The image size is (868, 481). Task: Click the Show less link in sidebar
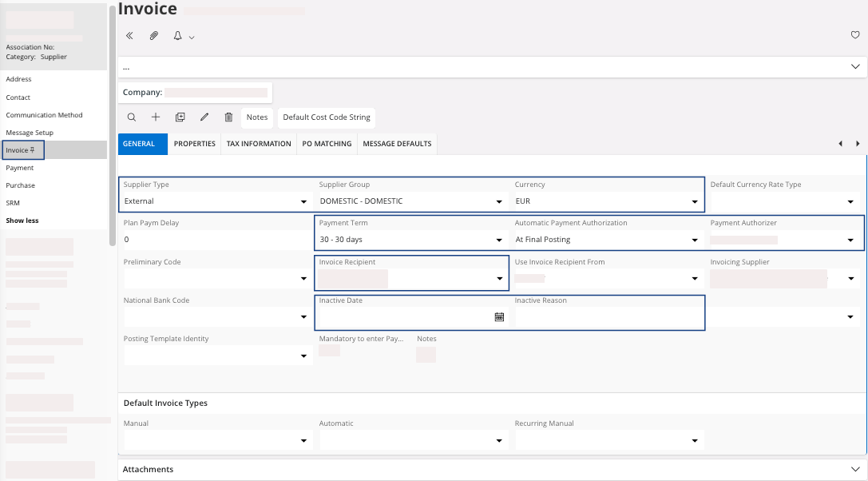pos(22,221)
